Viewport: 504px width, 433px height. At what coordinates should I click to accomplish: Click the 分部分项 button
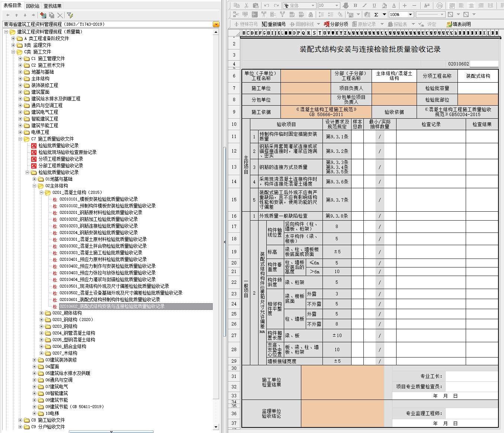(336, 24)
